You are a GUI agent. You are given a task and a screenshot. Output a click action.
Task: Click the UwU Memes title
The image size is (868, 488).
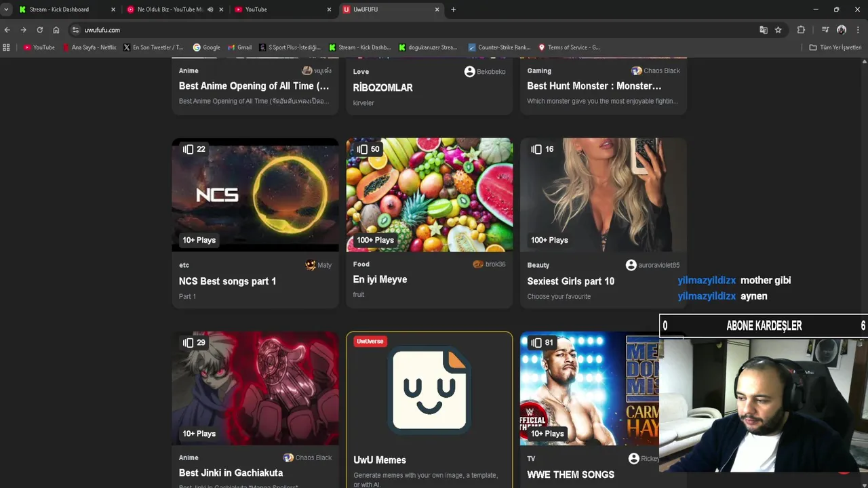tap(380, 460)
